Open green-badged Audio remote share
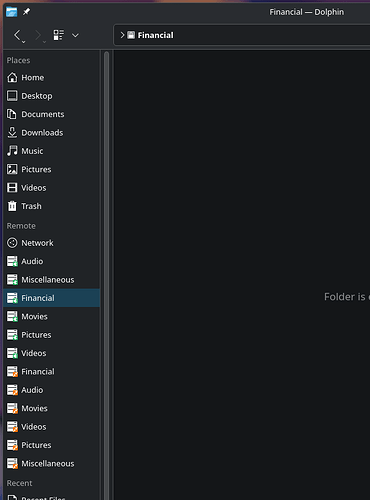Viewport: 370px width, 500px height. tap(51, 261)
